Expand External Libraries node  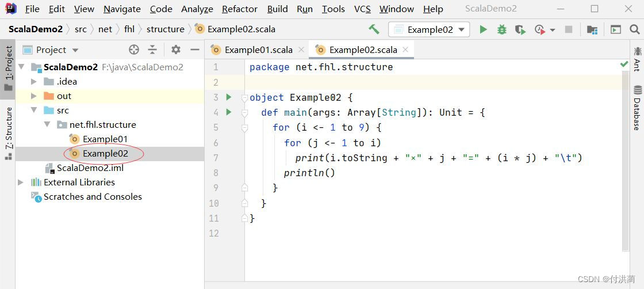tap(21, 182)
